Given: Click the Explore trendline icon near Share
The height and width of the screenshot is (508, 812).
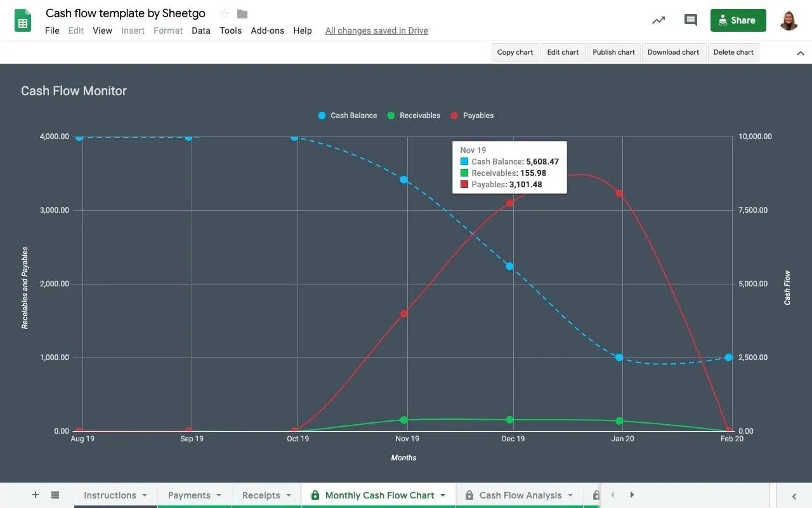Looking at the screenshot, I should tap(658, 20).
